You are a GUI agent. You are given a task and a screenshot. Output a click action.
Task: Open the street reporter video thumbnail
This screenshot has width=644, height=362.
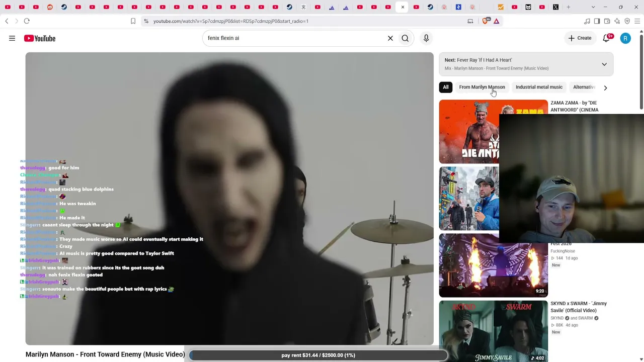[x=469, y=199]
